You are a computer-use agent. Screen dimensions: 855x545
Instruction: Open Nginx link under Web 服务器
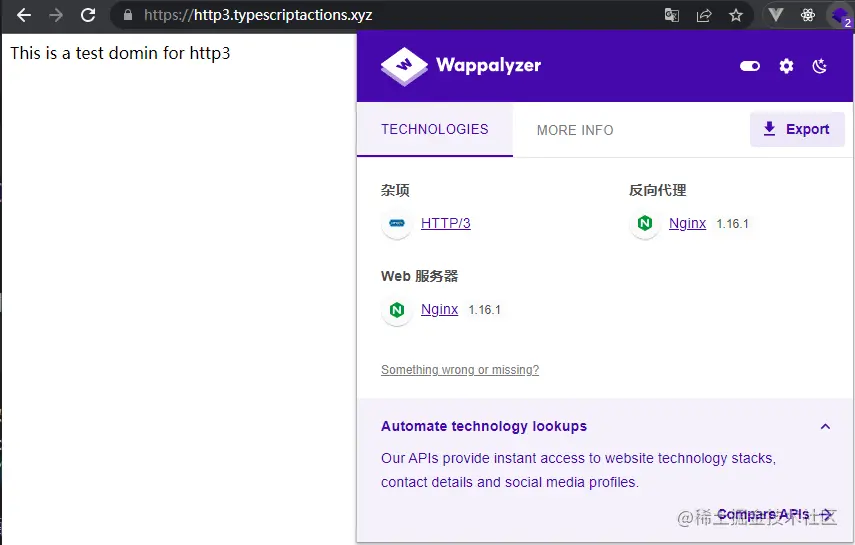tap(439, 309)
